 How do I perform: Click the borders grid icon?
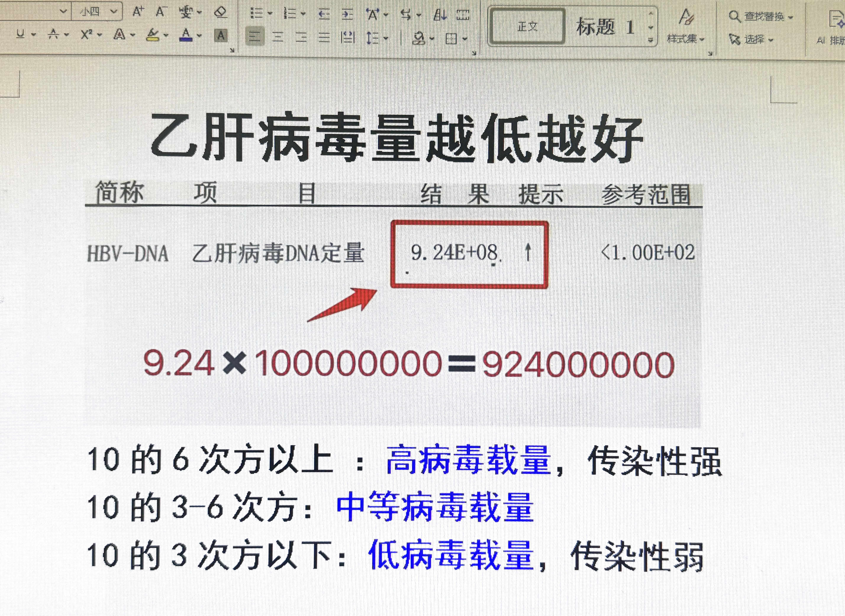click(x=451, y=38)
